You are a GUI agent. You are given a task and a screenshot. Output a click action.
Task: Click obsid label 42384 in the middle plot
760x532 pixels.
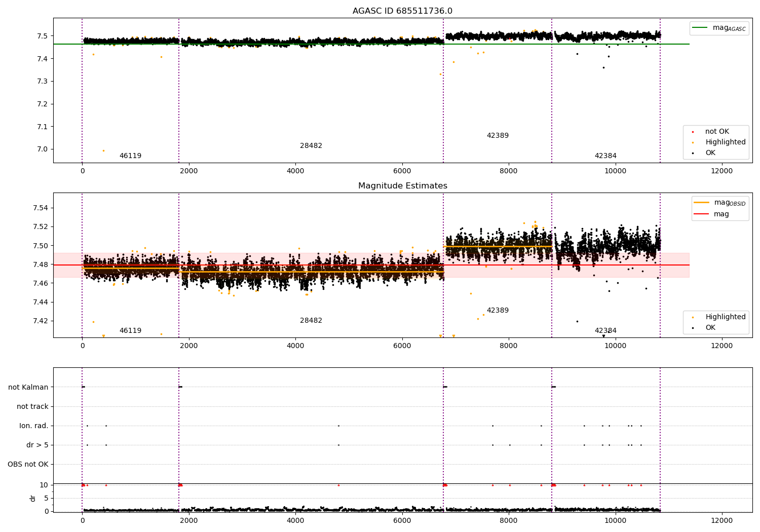coord(605,331)
